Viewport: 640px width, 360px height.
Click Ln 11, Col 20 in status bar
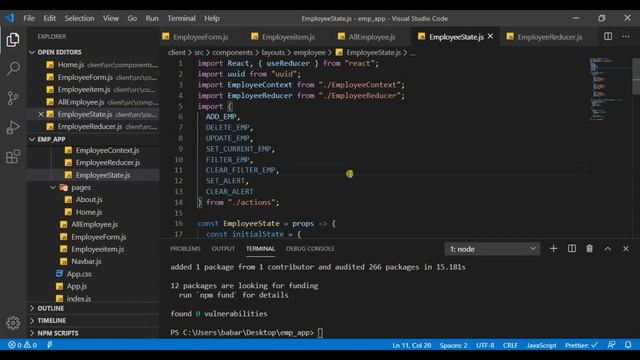point(411,345)
